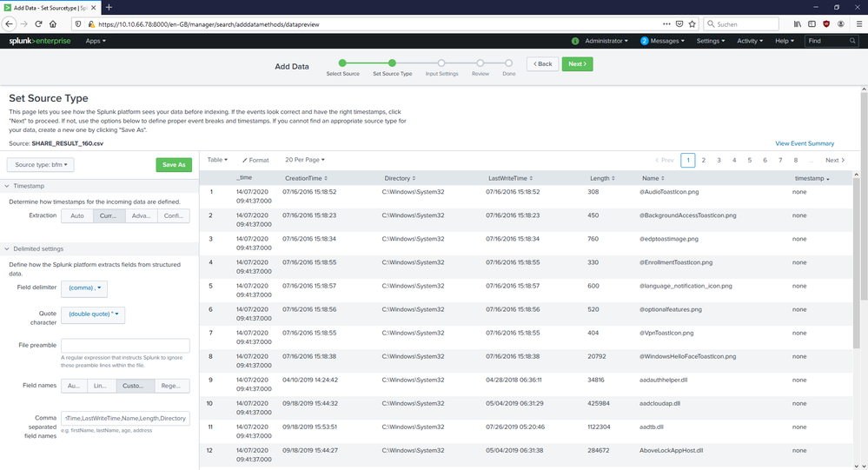Screen dimensions: 868x470
Task: Open the Activity menu
Action: pos(750,41)
